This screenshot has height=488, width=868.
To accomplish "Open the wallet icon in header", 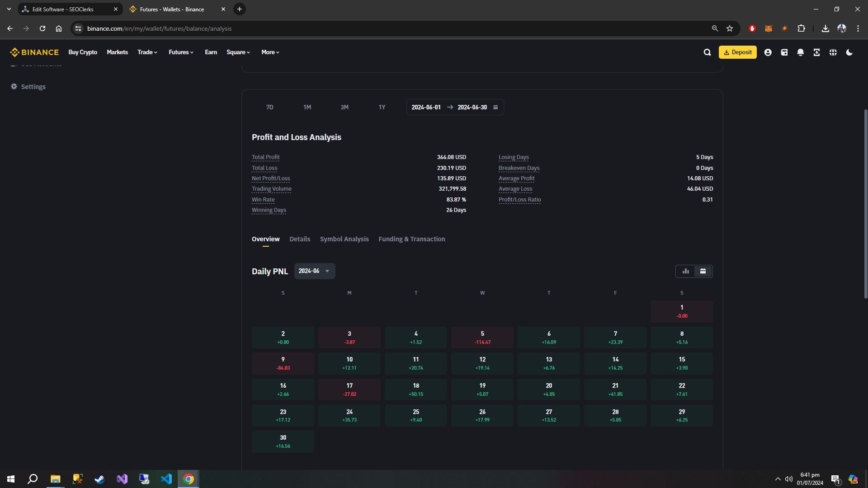I will coord(784,52).
